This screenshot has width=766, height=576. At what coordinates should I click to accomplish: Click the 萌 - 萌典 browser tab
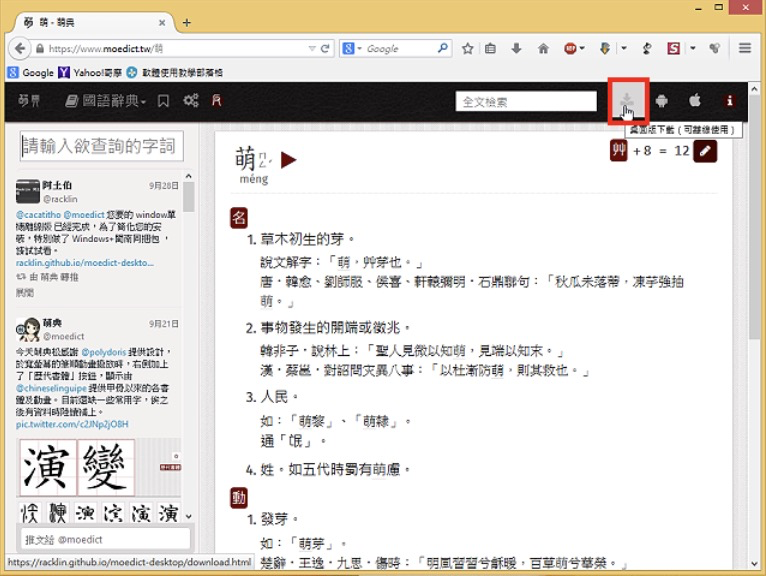(x=93, y=22)
